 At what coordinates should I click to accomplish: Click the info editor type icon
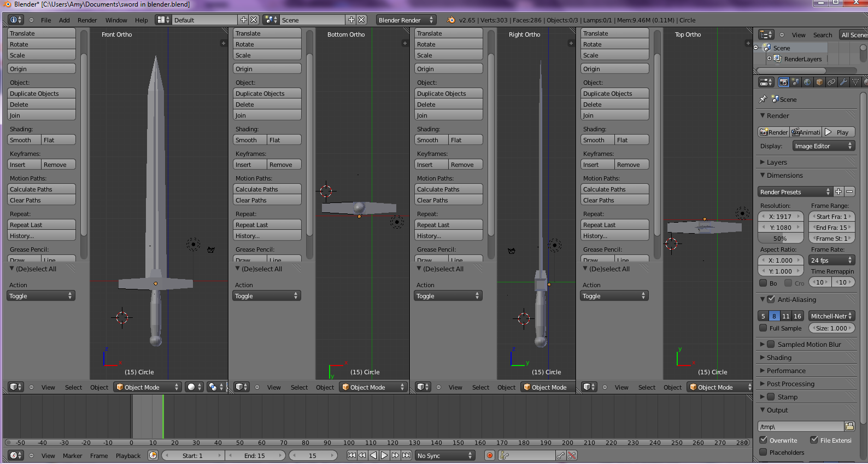coord(15,20)
